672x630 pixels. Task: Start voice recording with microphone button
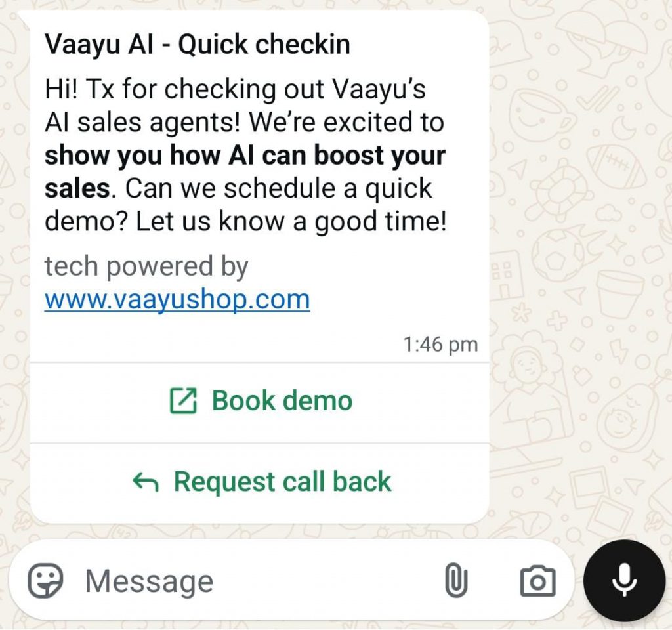point(625,581)
